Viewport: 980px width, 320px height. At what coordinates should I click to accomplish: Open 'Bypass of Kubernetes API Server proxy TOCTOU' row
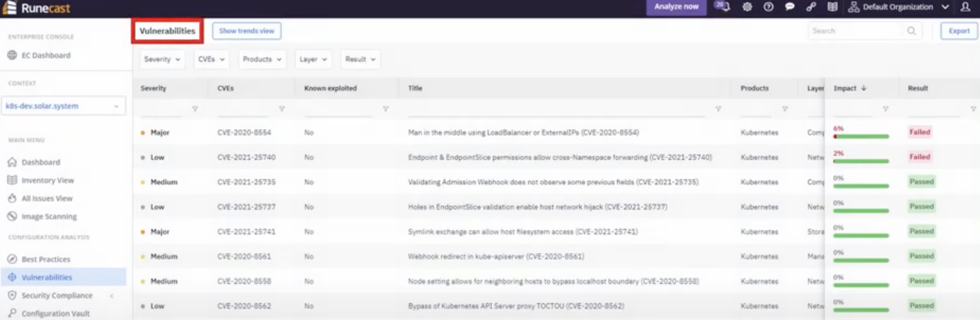tap(516, 306)
